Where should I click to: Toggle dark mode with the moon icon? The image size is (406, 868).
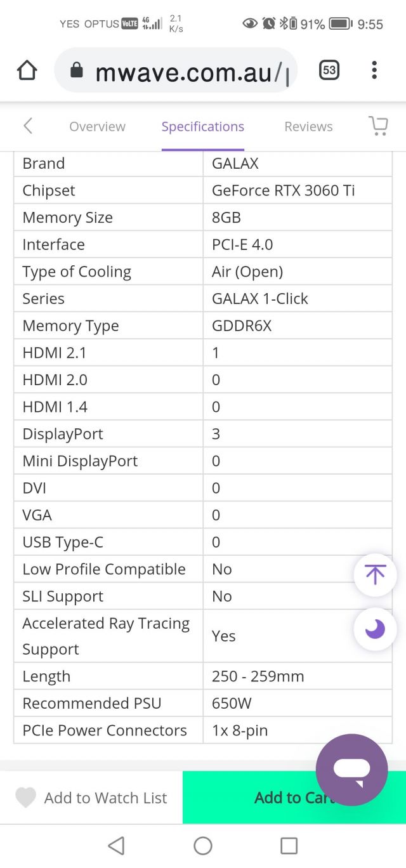click(375, 629)
